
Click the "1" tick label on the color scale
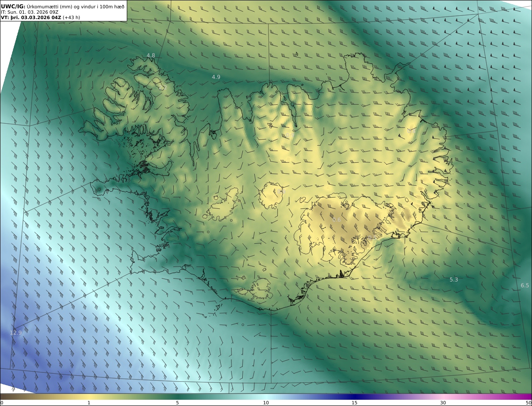tap(89, 403)
